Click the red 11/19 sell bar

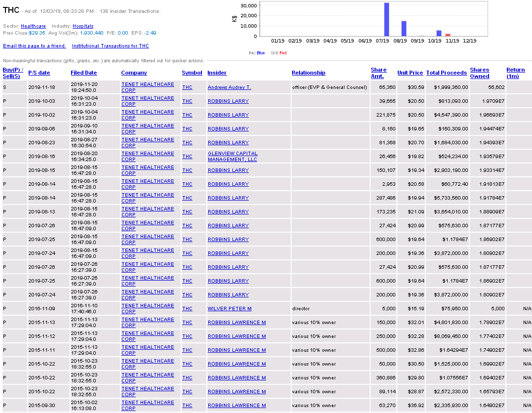pos(448,35)
